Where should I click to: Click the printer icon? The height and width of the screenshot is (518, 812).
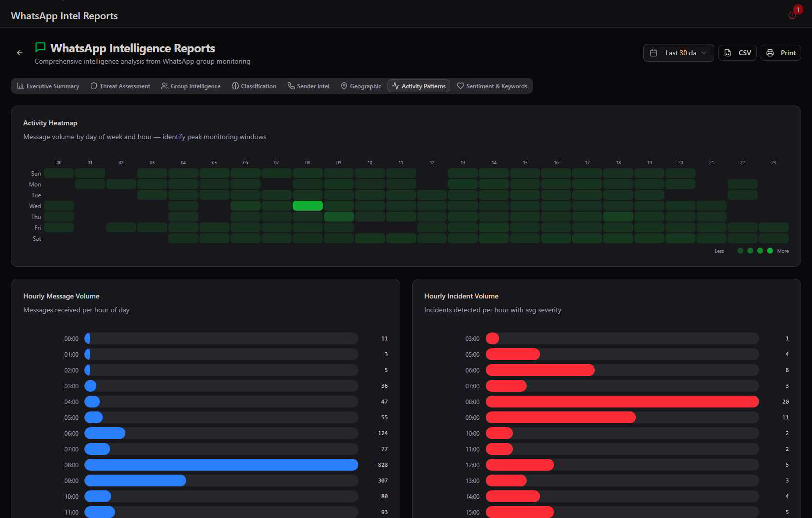pos(770,53)
